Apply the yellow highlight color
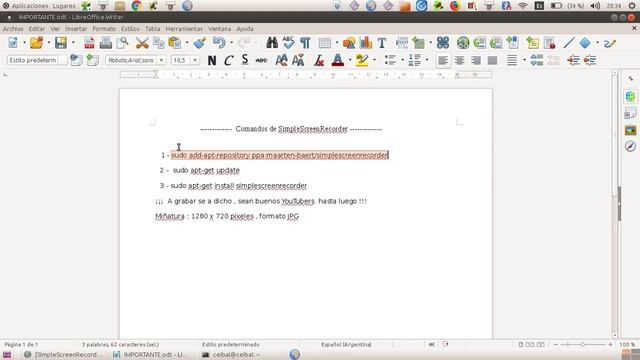 click(x=362, y=60)
